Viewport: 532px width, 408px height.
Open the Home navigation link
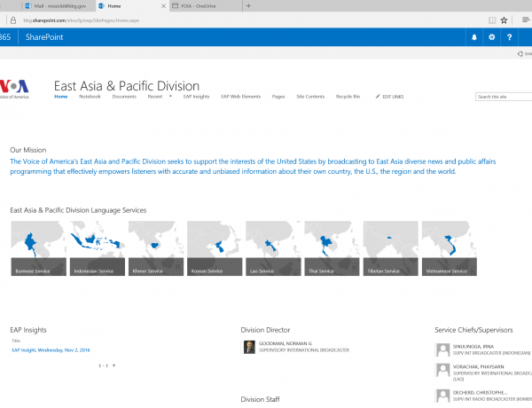tap(61, 97)
